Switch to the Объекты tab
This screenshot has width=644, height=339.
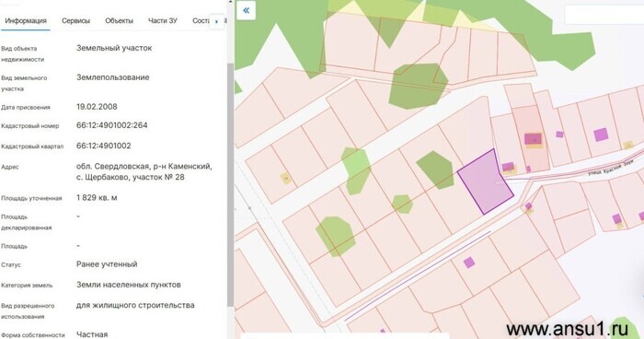(x=119, y=20)
